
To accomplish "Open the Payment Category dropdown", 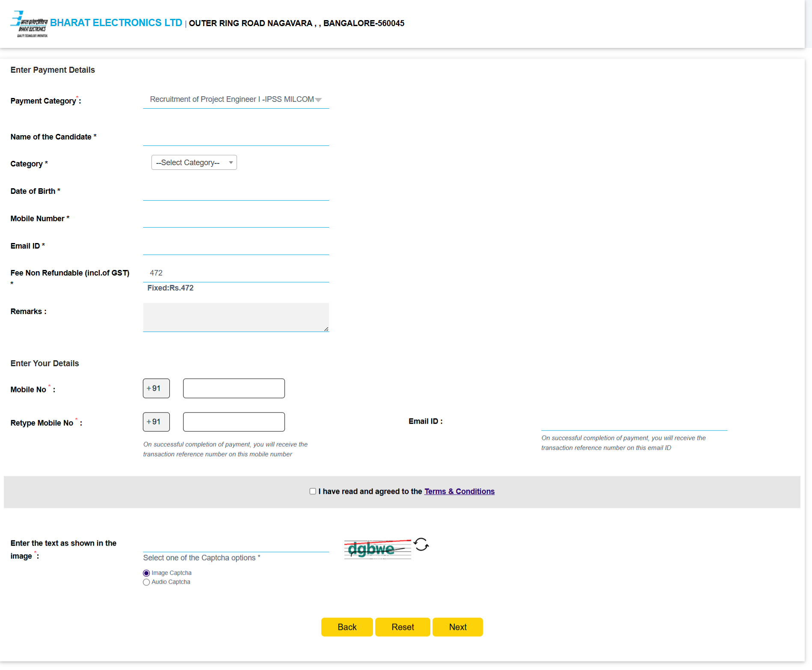I will point(236,99).
